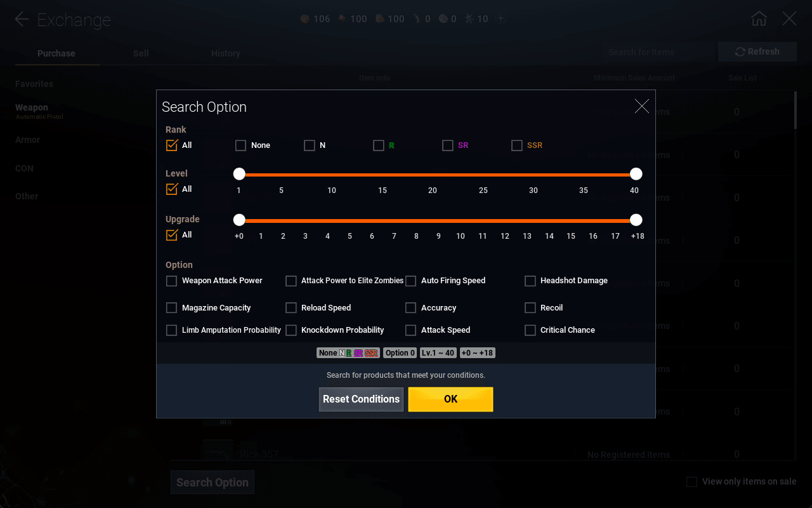Click the plus icon beside the currencies
This screenshot has width=812, height=508.
(501, 18)
